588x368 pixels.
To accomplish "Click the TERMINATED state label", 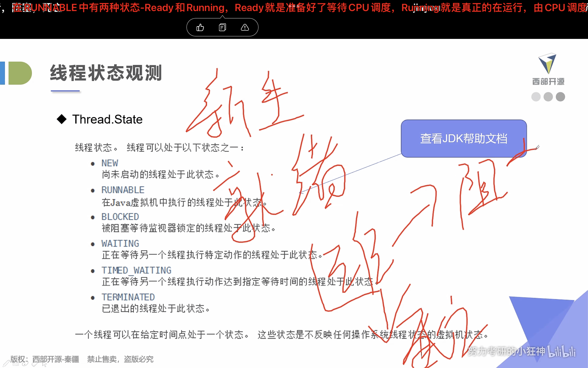I will [128, 297].
